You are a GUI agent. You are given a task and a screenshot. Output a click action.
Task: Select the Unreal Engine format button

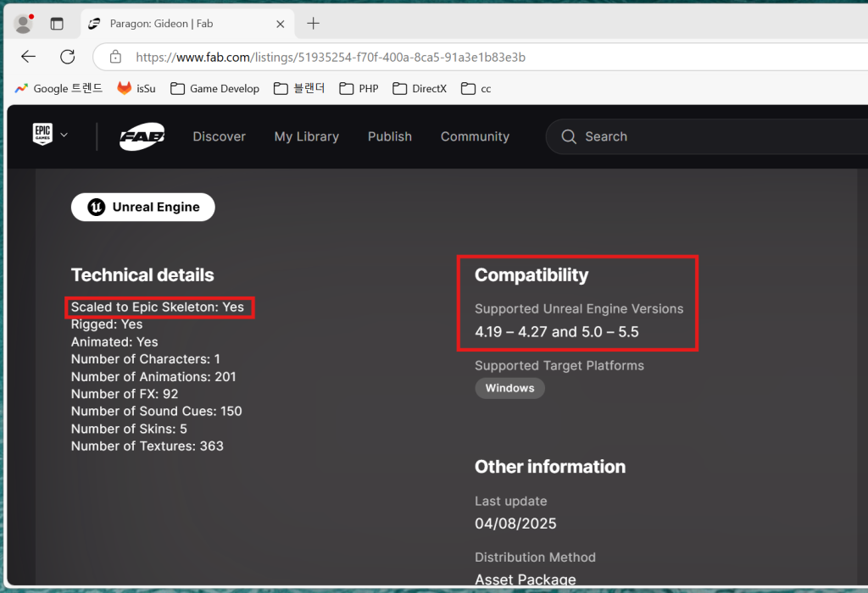point(142,207)
